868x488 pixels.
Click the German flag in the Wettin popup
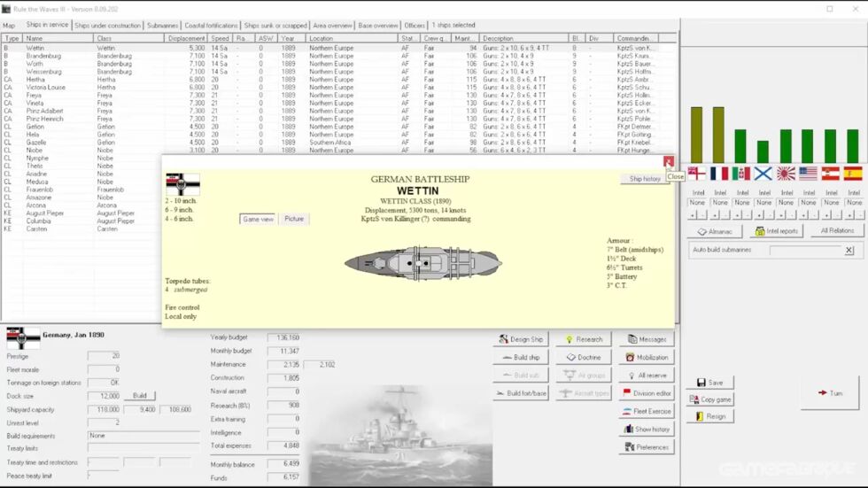182,184
